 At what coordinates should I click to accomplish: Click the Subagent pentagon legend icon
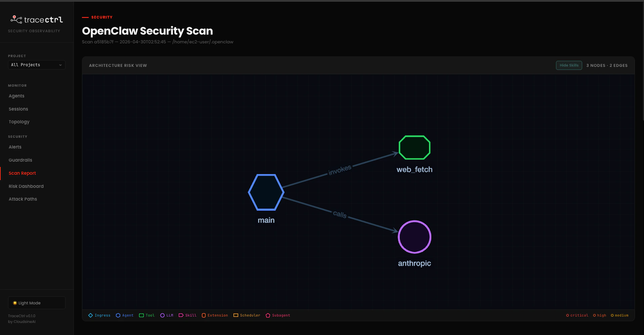(x=268, y=315)
